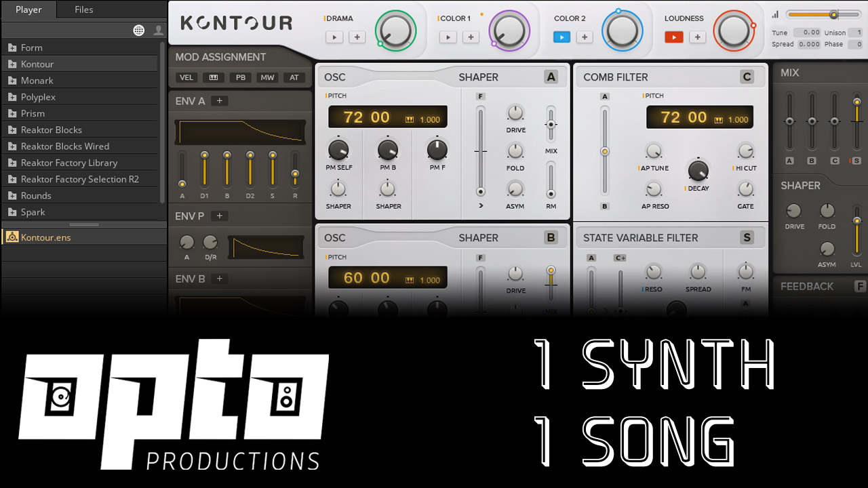
Task: Click the Comb Filter pitch display
Action: (x=700, y=117)
